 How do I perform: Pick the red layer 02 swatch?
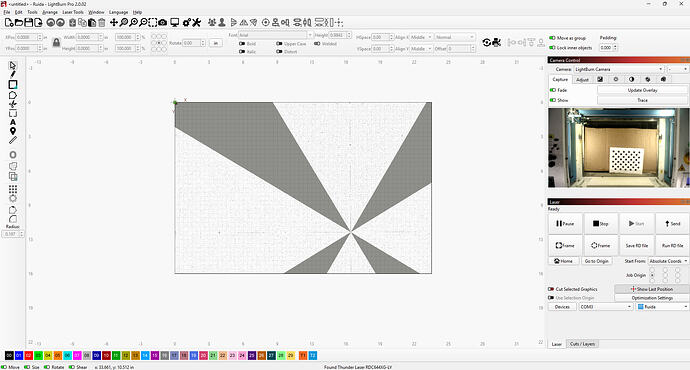(x=29, y=355)
